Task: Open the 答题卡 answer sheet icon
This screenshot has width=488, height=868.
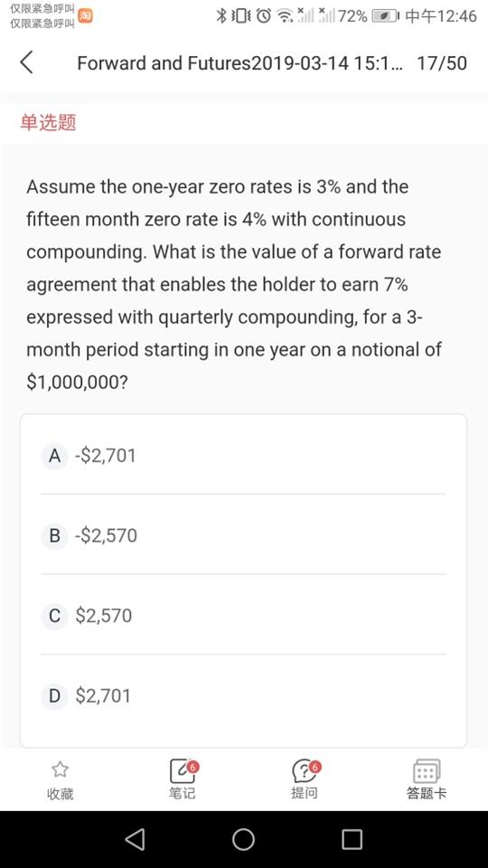Action: [427, 770]
